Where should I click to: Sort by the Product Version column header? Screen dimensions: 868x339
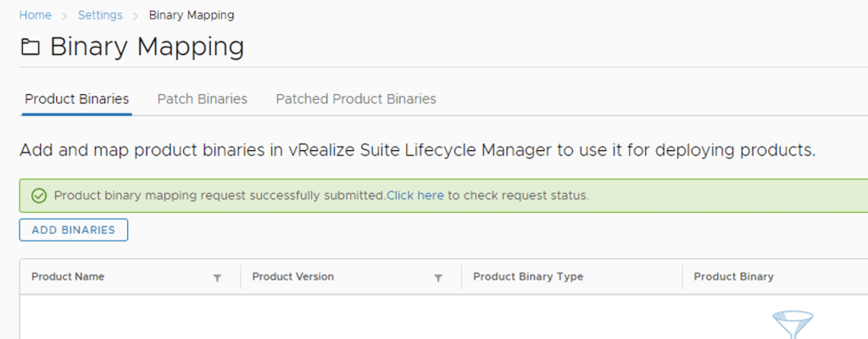(293, 277)
